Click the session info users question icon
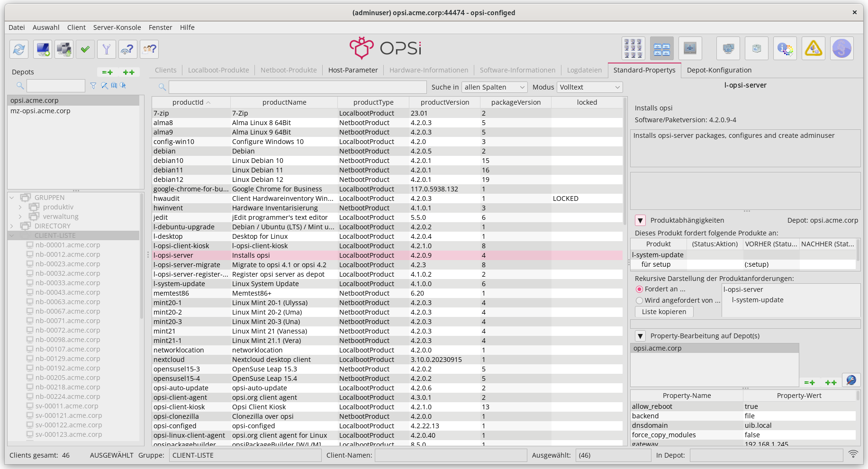 pyautogui.click(x=149, y=49)
